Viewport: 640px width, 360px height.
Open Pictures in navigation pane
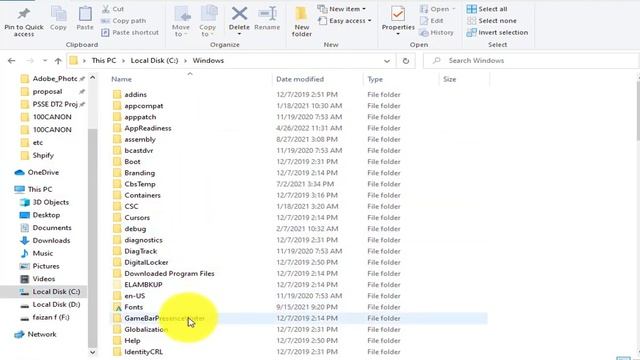click(40, 266)
